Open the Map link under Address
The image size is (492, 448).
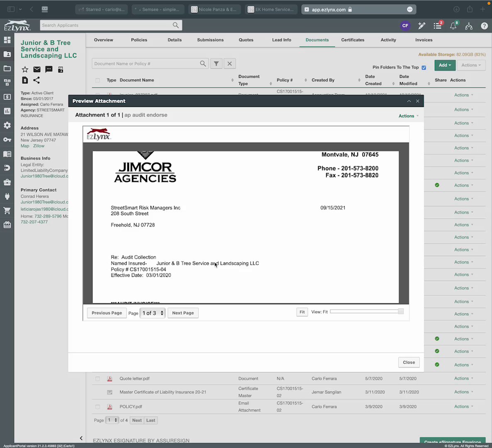tap(25, 146)
